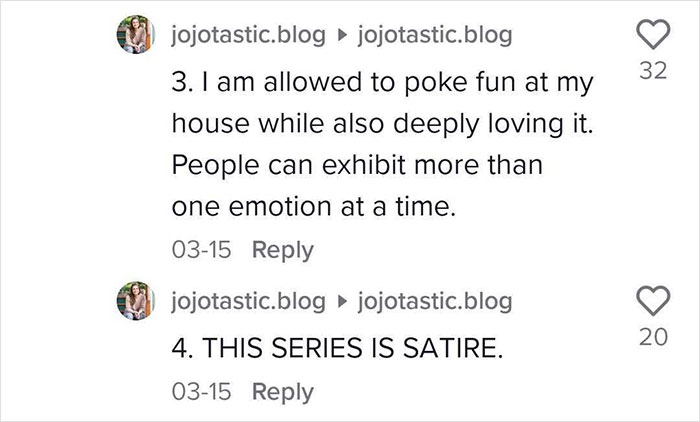Open the replied-to username on the poke fun comment

pyautogui.click(x=433, y=37)
